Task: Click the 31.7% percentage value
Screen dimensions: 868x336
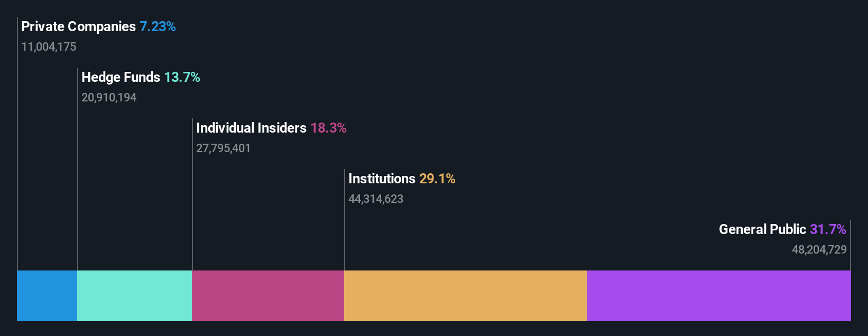Action: (828, 229)
